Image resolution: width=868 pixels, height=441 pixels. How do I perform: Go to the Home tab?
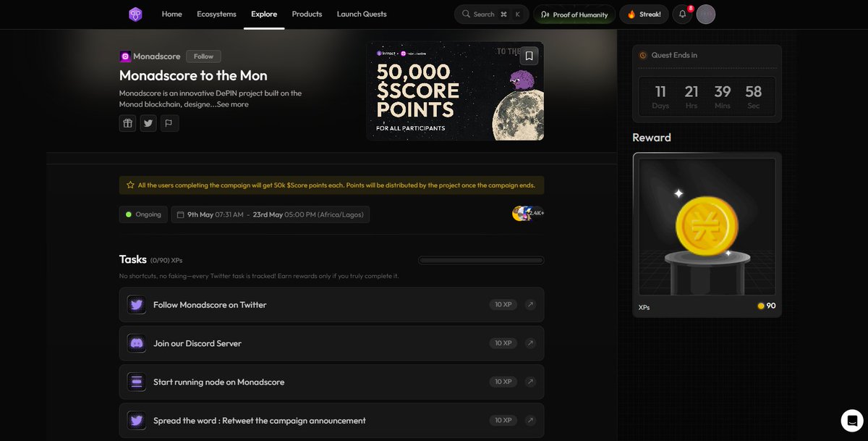(172, 14)
